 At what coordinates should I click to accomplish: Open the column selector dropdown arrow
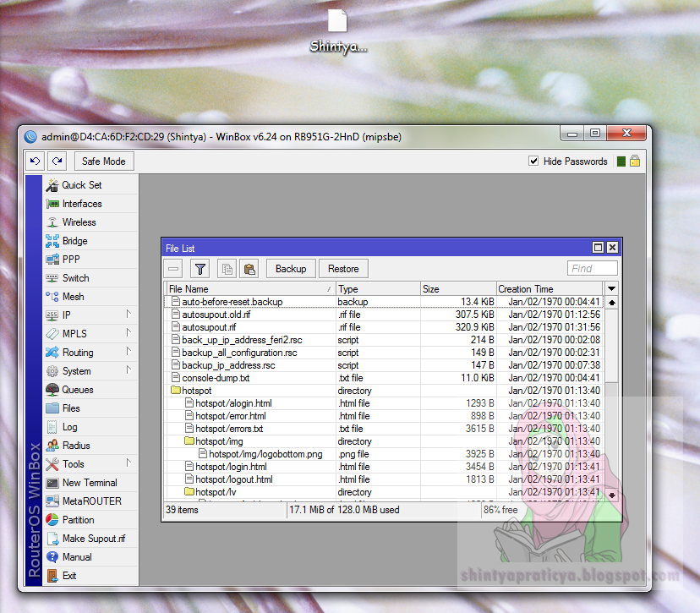[x=611, y=289]
